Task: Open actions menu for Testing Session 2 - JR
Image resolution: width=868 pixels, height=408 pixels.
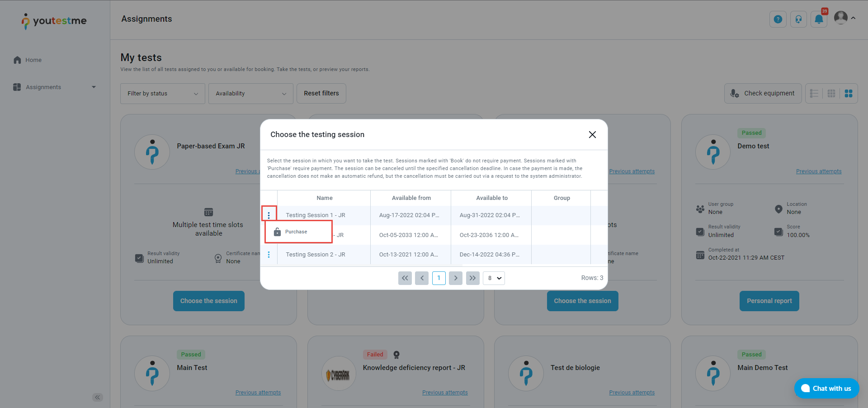Action: coord(269,255)
